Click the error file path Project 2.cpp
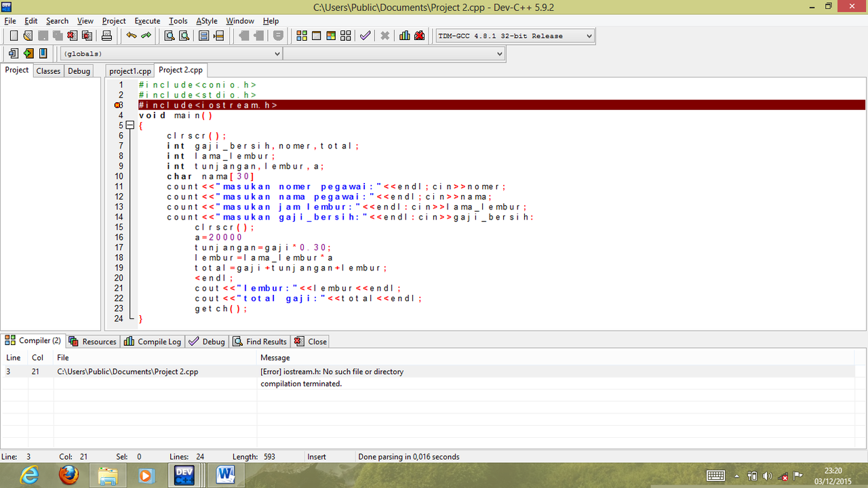This screenshot has height=488, width=868. [x=127, y=371]
